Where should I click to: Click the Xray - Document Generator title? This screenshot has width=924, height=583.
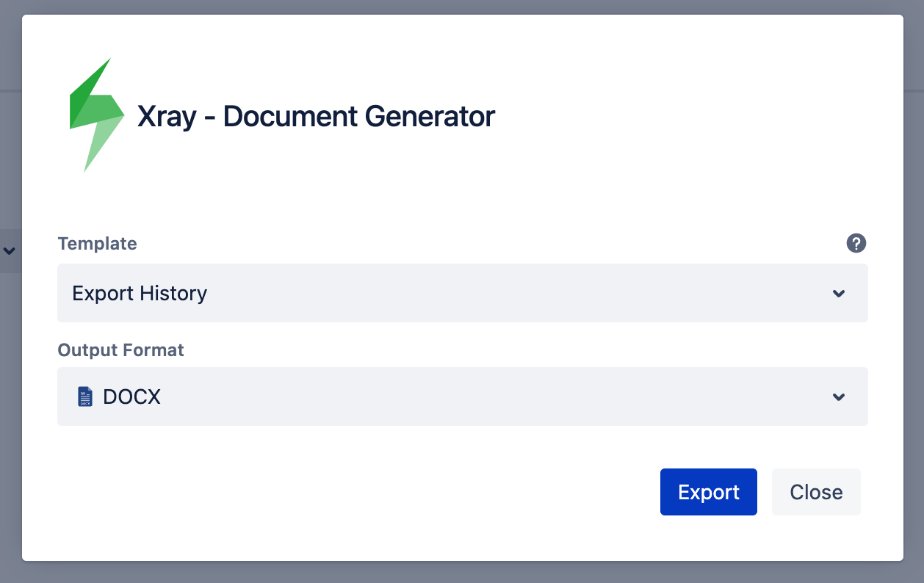(x=316, y=117)
